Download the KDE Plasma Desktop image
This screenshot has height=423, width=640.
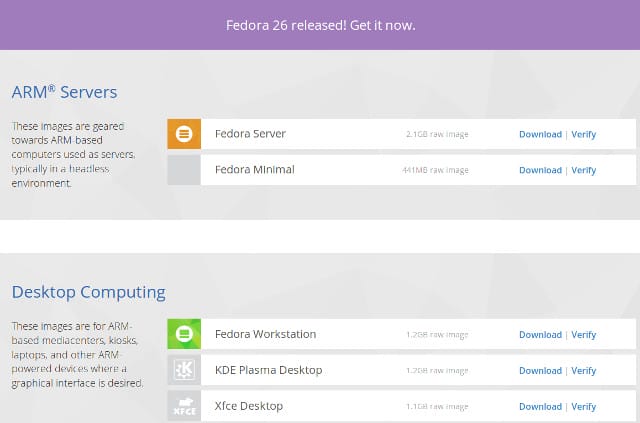540,371
